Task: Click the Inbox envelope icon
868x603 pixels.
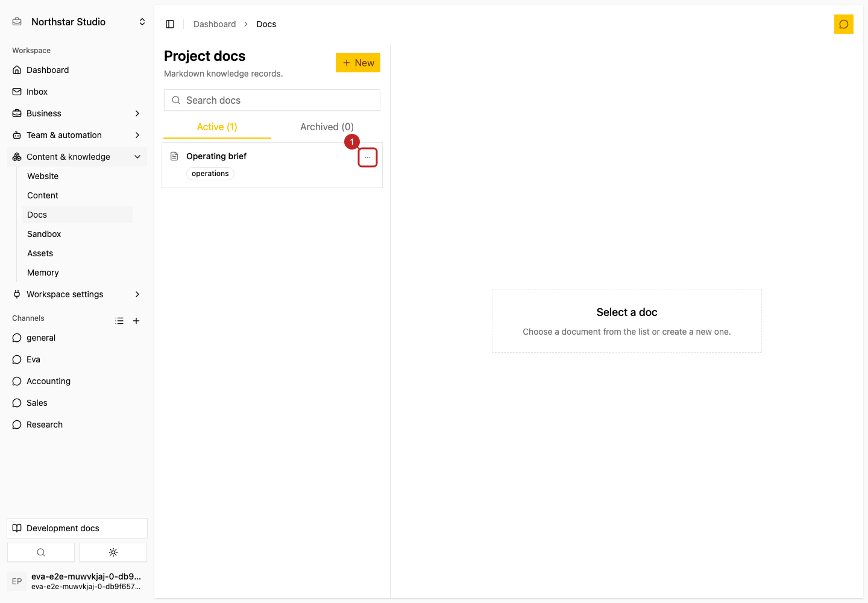Action: [x=17, y=92]
